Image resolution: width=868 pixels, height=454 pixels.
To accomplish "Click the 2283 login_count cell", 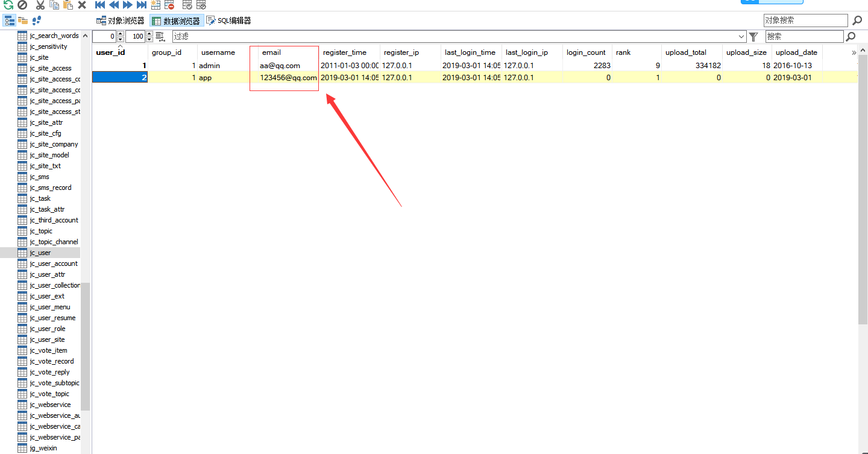I will (x=588, y=66).
